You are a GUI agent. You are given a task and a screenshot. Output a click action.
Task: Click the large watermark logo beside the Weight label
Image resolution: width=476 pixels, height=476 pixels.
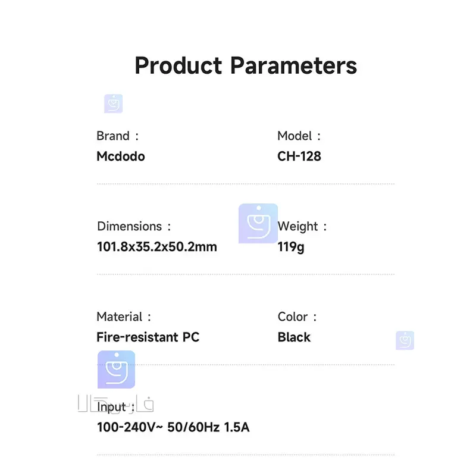click(258, 224)
